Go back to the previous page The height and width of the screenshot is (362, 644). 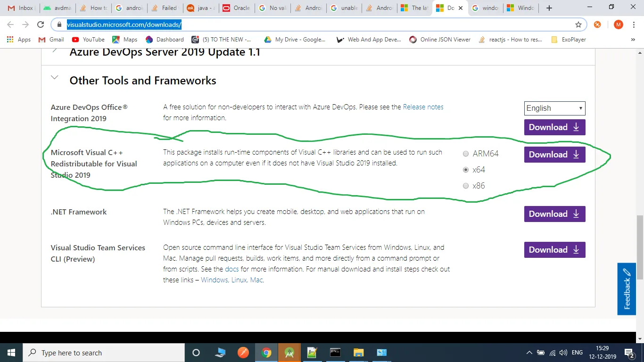10,25
